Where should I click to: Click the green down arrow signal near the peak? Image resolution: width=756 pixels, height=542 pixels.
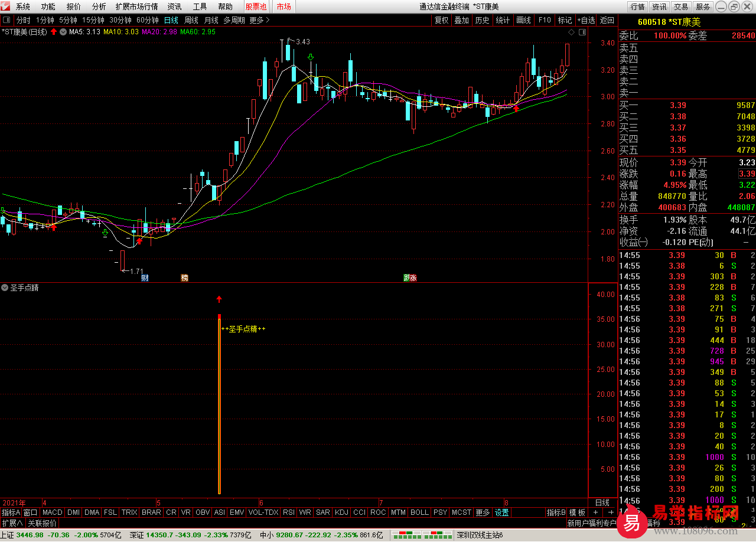(310, 57)
